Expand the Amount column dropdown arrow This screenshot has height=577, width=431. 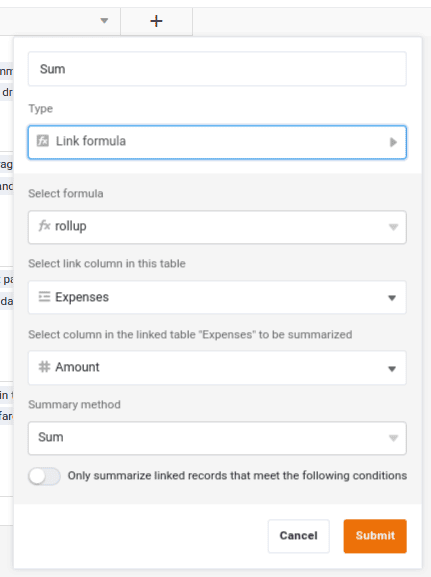pyautogui.click(x=392, y=368)
